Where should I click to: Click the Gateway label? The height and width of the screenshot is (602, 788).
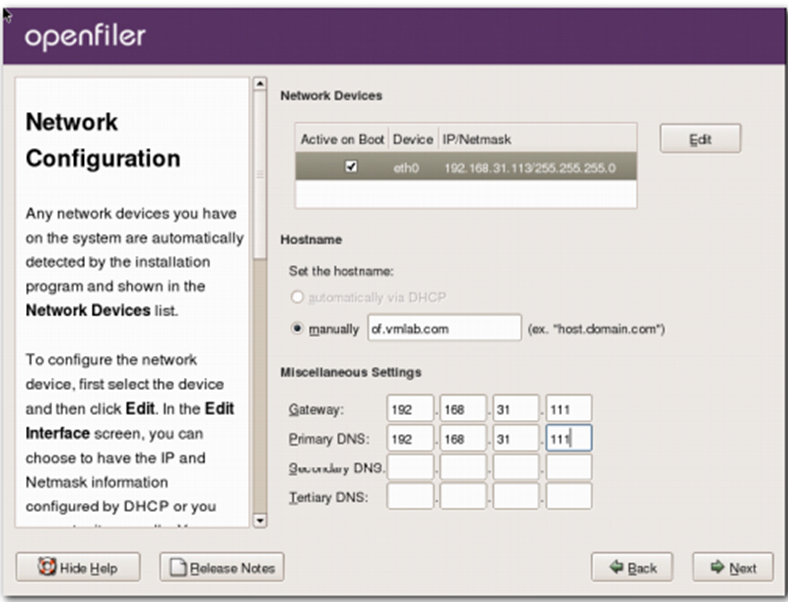pos(316,410)
